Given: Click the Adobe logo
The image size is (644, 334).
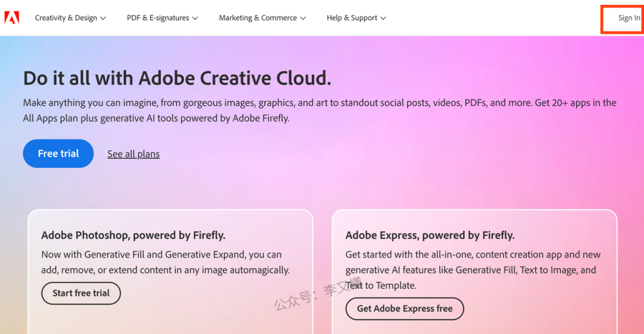Looking at the screenshot, I should coord(11,18).
